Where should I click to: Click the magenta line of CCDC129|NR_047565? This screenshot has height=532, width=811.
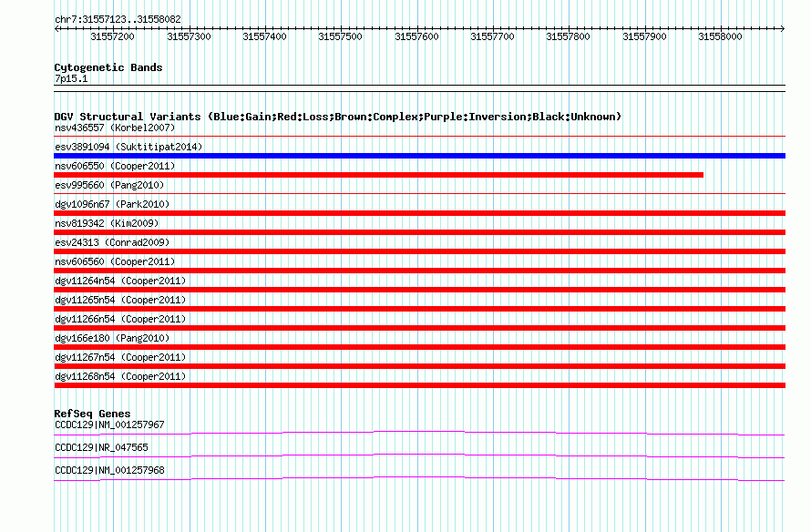click(x=419, y=455)
